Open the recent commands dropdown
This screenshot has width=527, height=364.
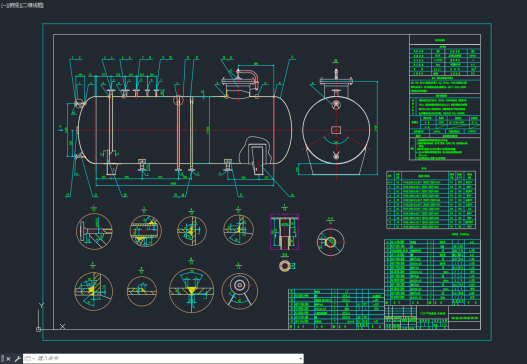[30, 359]
